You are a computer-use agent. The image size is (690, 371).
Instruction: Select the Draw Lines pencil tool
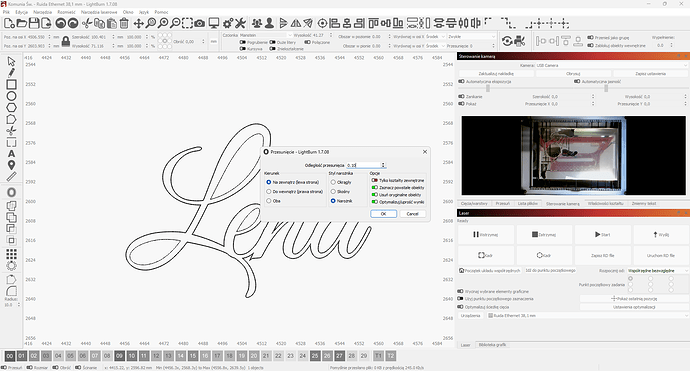(11, 73)
